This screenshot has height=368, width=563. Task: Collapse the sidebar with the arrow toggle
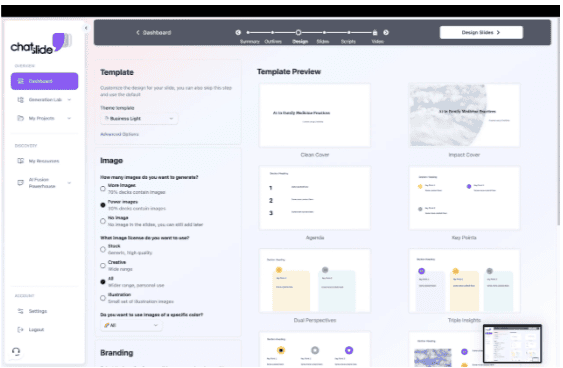click(86, 28)
